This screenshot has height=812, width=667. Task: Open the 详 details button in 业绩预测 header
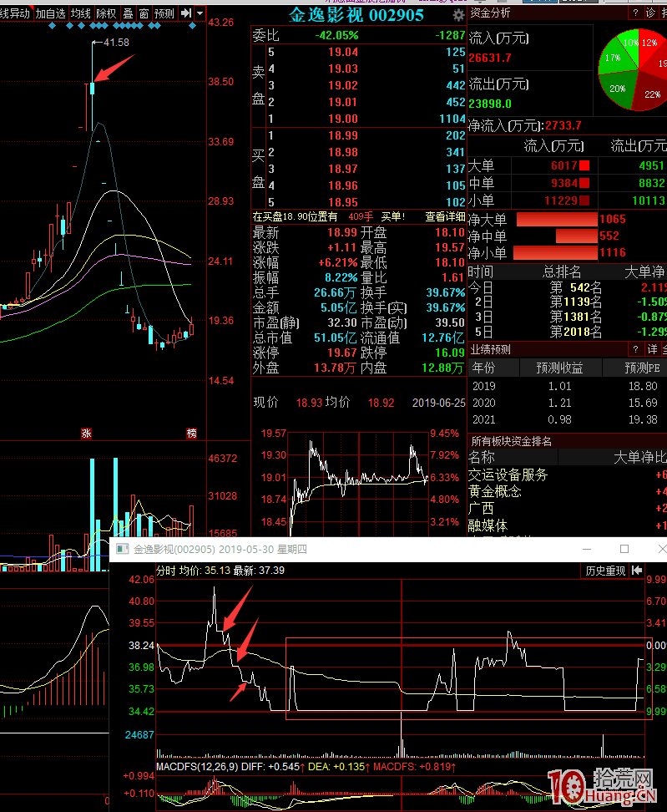pyautogui.click(x=652, y=349)
